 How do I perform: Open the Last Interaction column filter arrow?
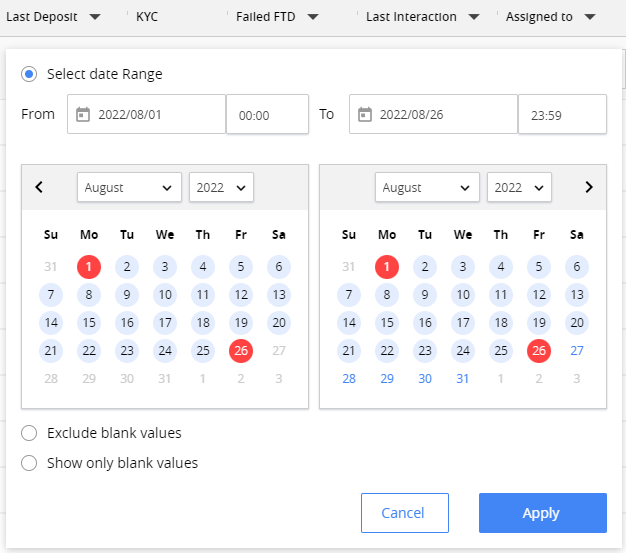(x=473, y=17)
